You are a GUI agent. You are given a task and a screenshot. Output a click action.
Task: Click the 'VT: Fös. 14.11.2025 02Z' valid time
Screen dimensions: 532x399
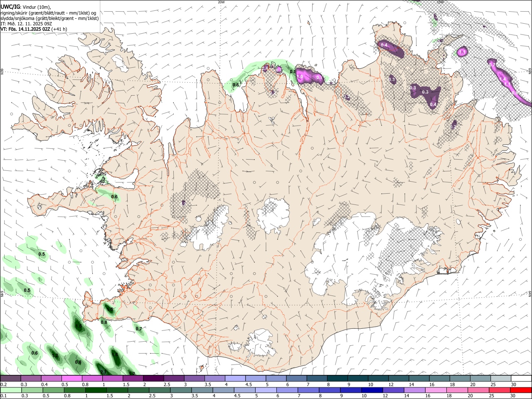(x=25, y=29)
